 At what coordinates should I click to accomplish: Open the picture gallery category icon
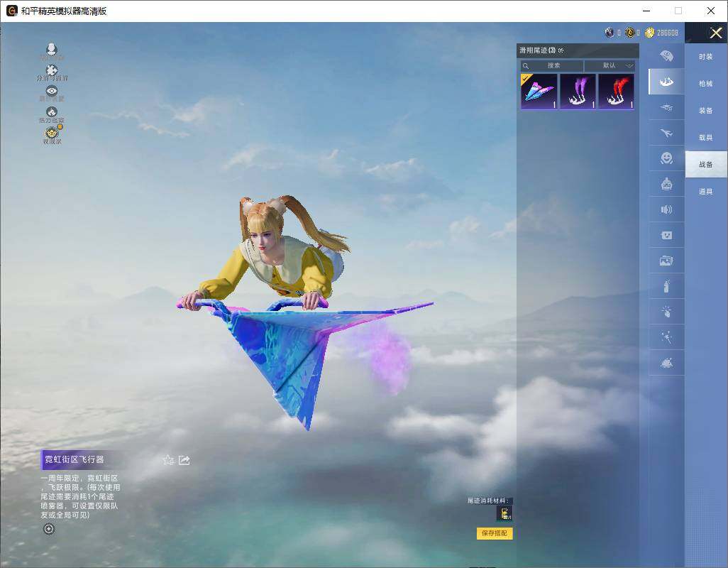coord(667,261)
